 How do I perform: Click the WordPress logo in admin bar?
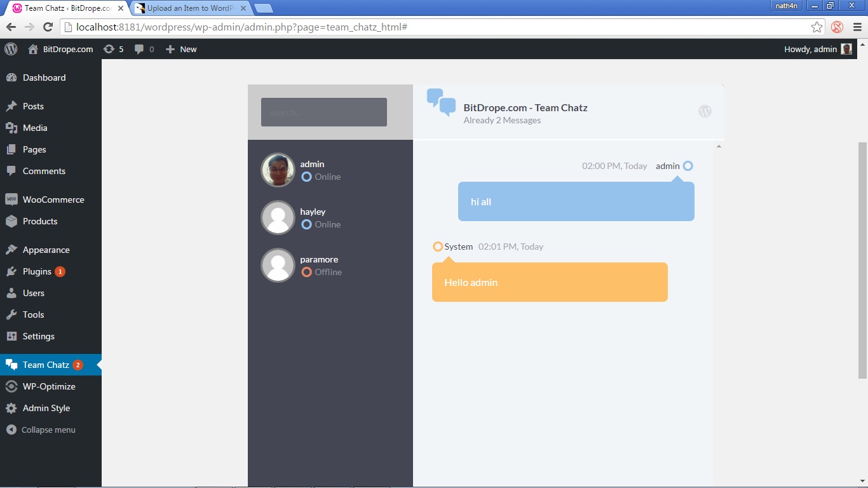click(11, 49)
